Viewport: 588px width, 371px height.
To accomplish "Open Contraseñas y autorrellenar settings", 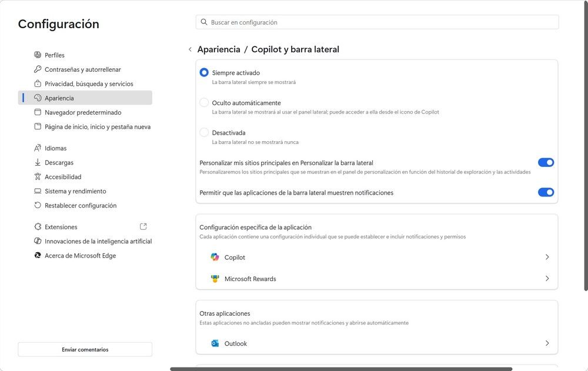I will pyautogui.click(x=83, y=69).
